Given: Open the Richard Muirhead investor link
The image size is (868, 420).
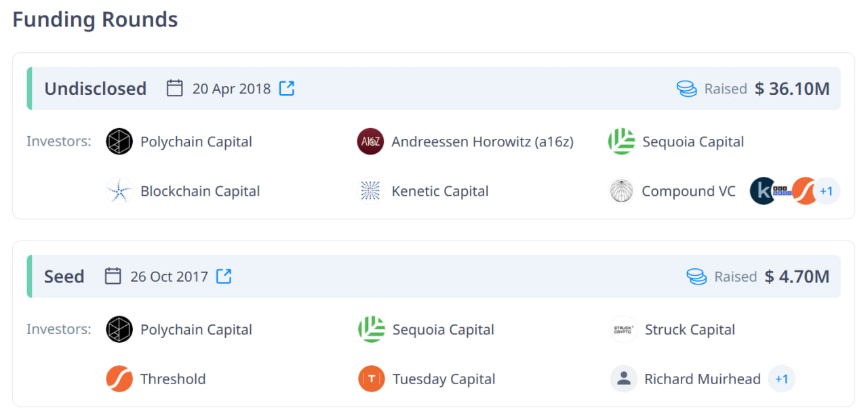Looking at the screenshot, I should pyautogui.click(x=702, y=379).
